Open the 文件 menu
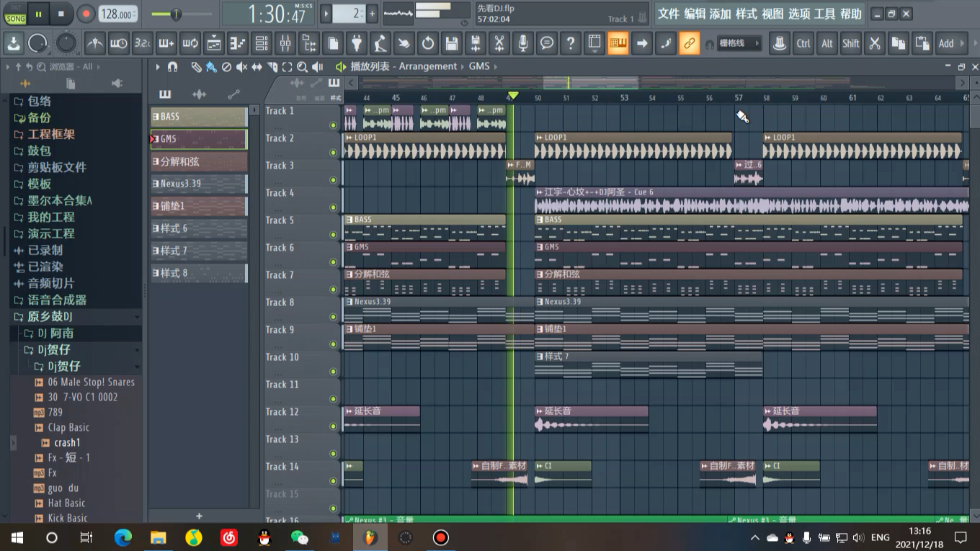The width and height of the screenshot is (980, 551). tap(669, 14)
